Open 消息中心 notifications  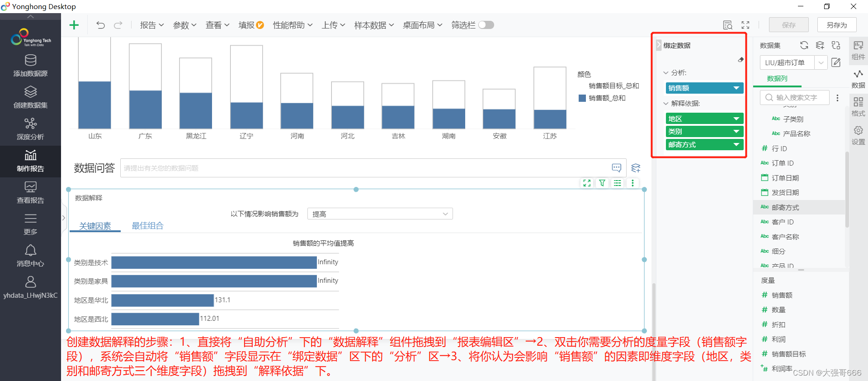[30, 256]
